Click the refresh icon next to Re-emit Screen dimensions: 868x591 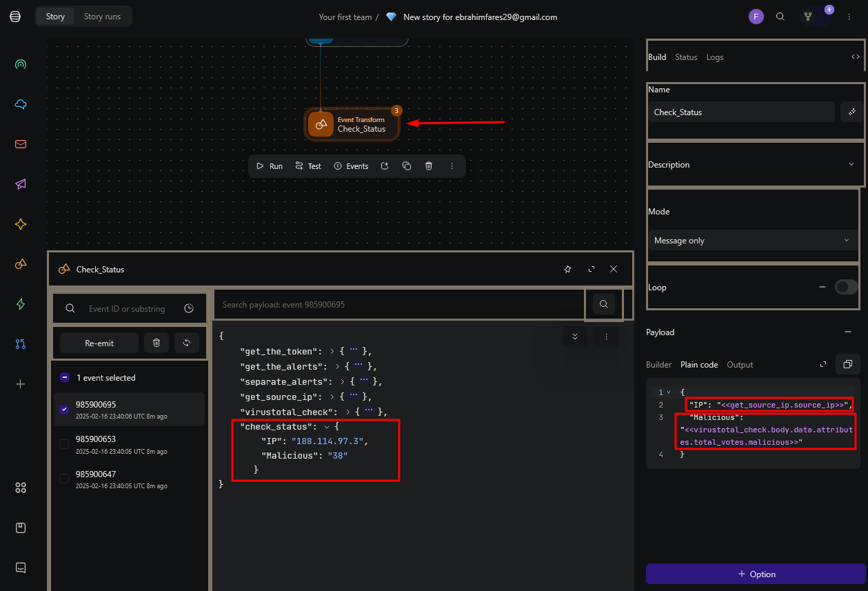[186, 343]
